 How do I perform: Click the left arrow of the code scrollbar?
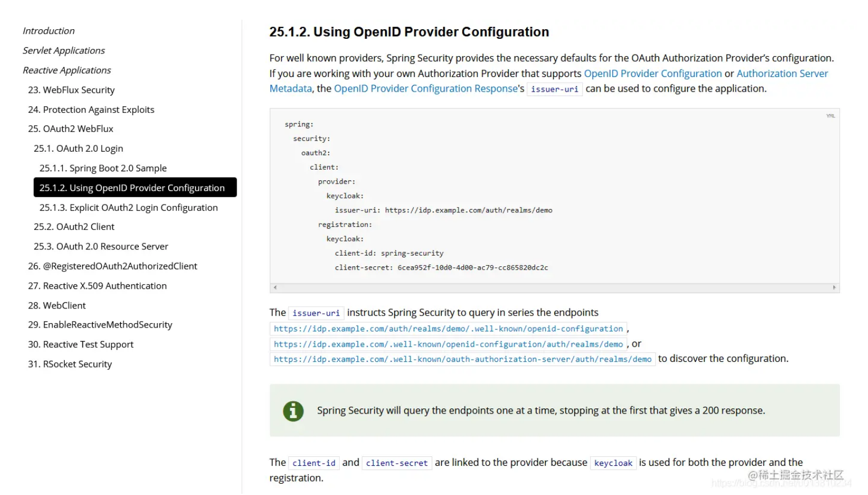275,287
